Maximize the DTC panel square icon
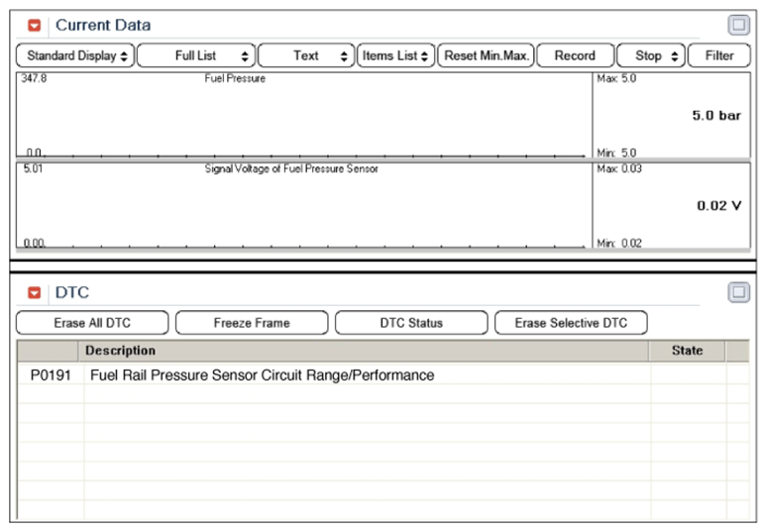Screen dimensions: 767x532 point(738,292)
